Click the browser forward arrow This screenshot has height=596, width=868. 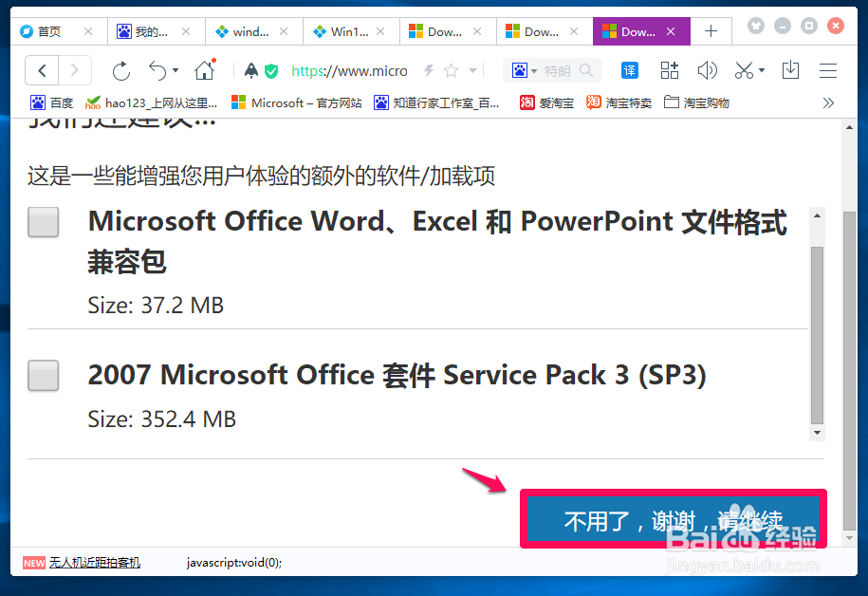[75, 70]
